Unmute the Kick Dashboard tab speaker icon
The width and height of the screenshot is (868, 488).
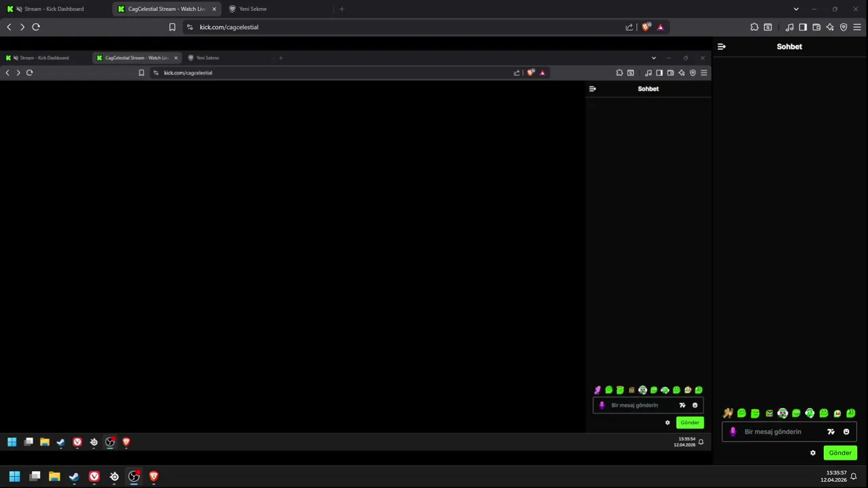[18, 9]
